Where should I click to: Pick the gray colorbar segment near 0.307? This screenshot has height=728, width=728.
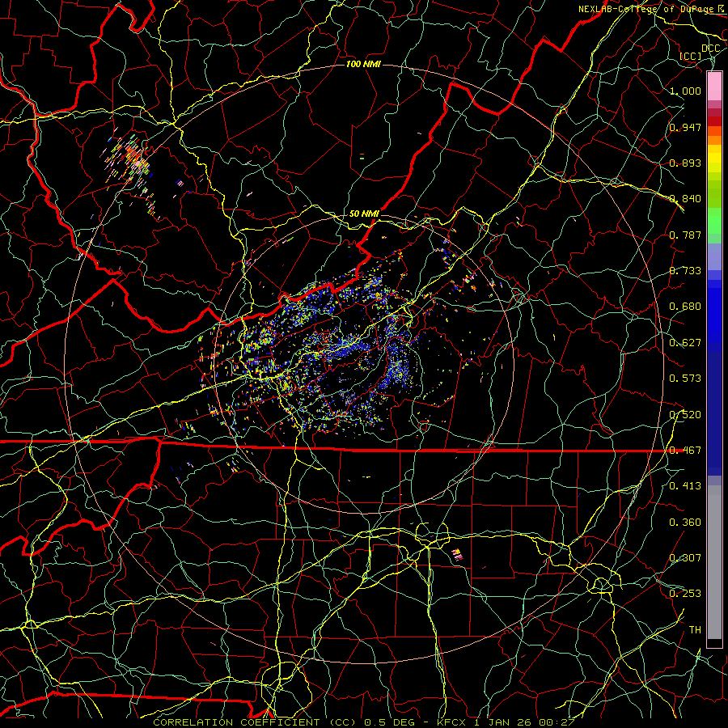[x=714, y=562]
